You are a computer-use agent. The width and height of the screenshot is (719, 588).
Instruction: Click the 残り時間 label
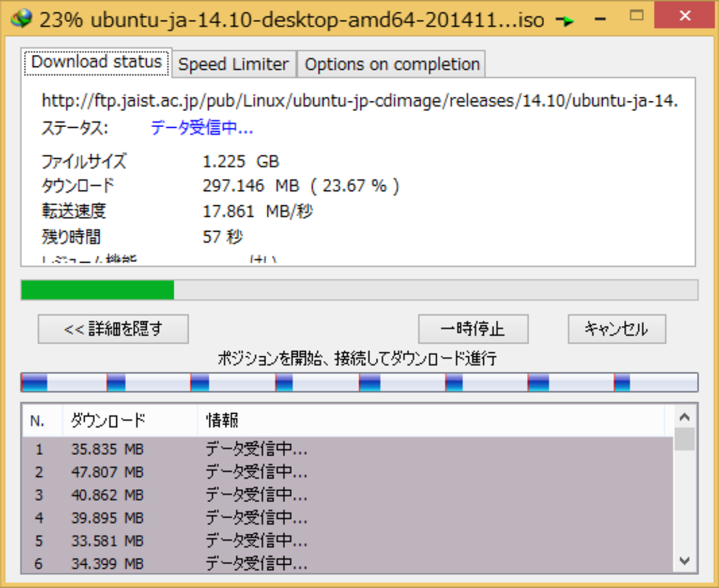coord(71,237)
